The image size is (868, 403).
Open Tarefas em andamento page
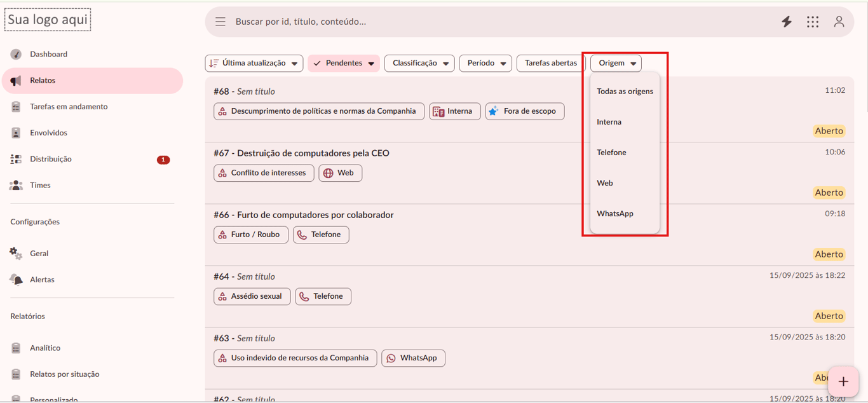click(92, 107)
